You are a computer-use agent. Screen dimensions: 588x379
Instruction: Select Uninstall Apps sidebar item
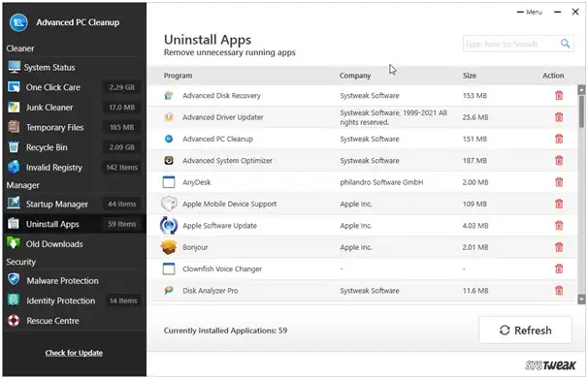point(74,224)
